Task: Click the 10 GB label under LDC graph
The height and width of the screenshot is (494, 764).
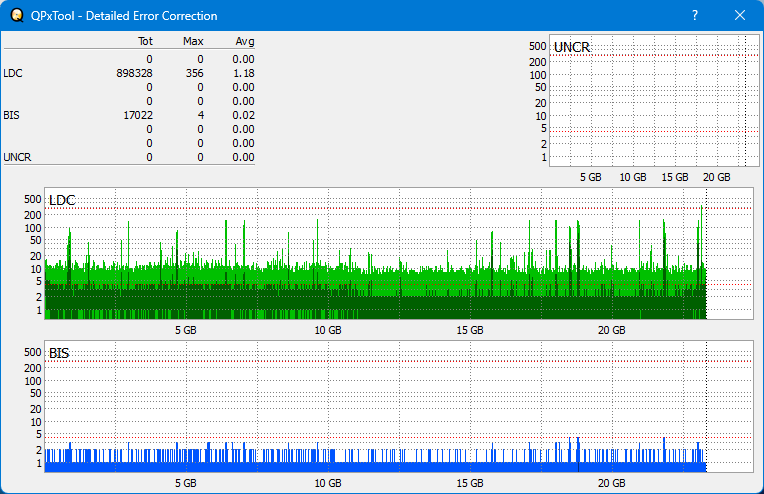Action: click(x=328, y=330)
